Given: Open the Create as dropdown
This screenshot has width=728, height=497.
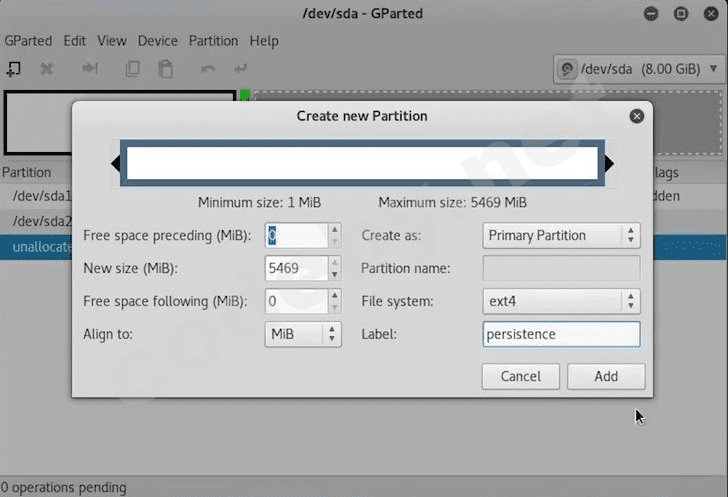Looking at the screenshot, I should point(561,236).
